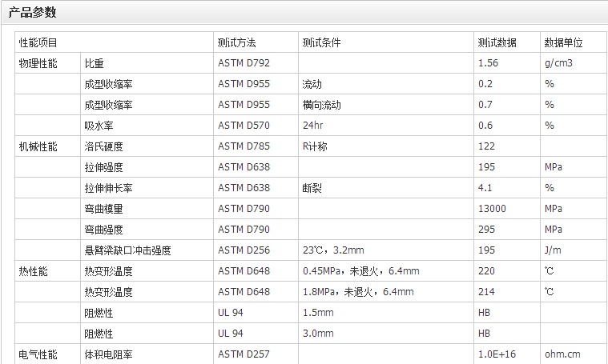
Task: Select the 测试方法 column header
Action: pyautogui.click(x=237, y=42)
